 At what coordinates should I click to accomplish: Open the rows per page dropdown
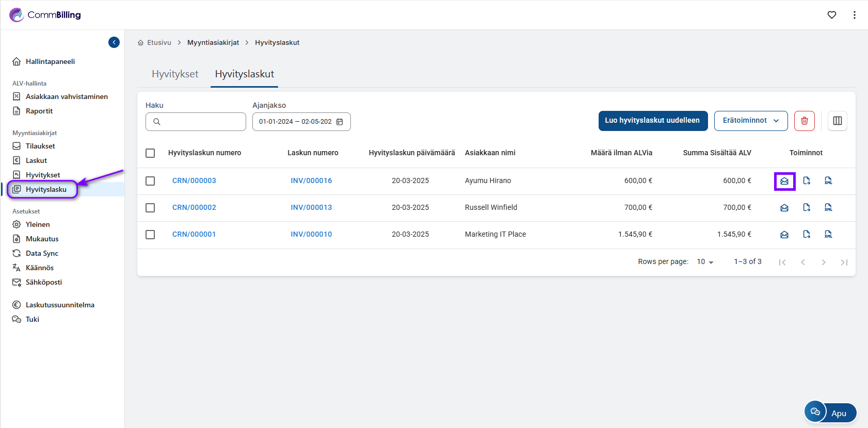(705, 262)
